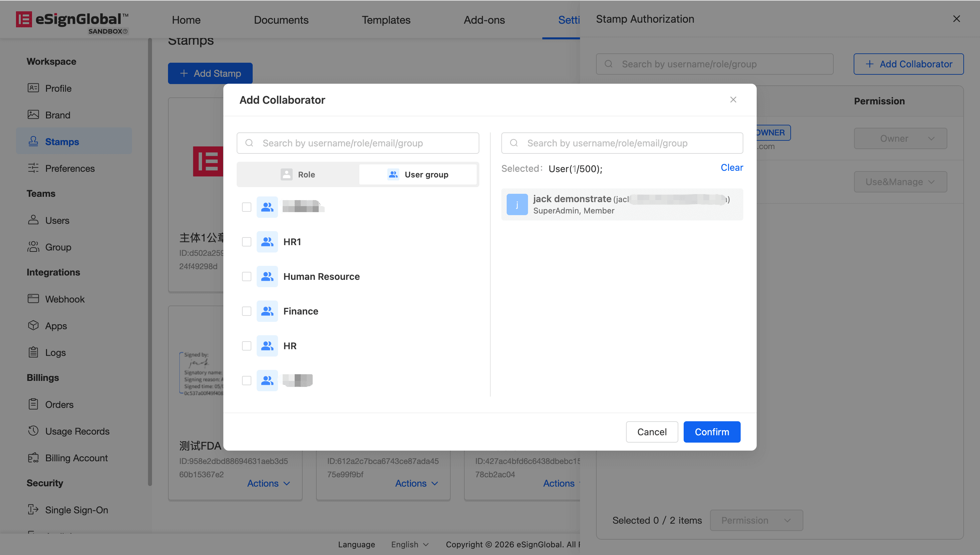Click the Finance user group icon
980x555 pixels.
[267, 311]
